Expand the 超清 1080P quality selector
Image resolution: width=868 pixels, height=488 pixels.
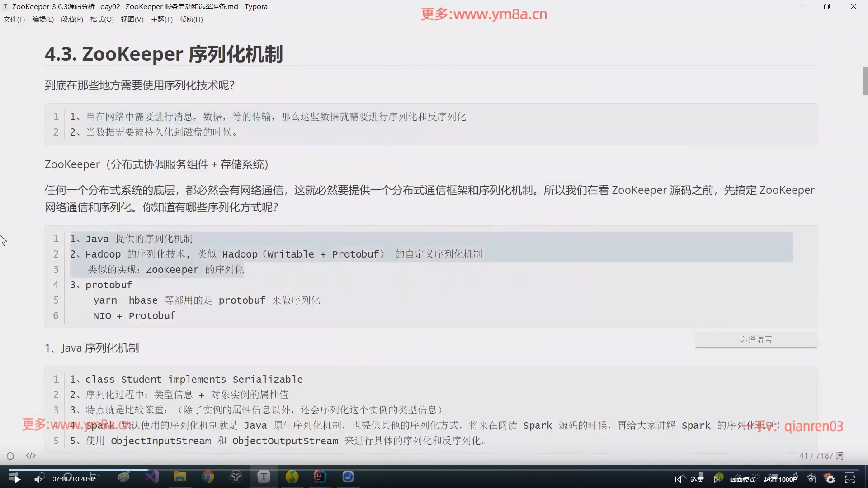780,479
